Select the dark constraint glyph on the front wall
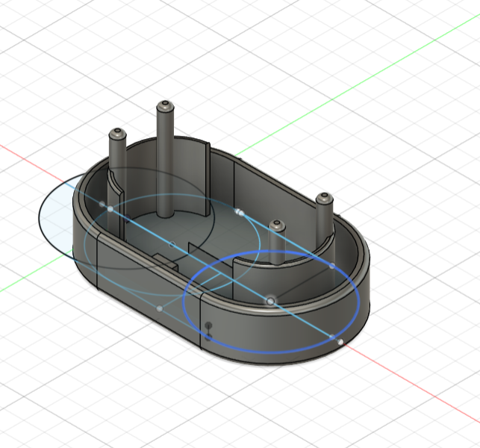 coord(208,331)
